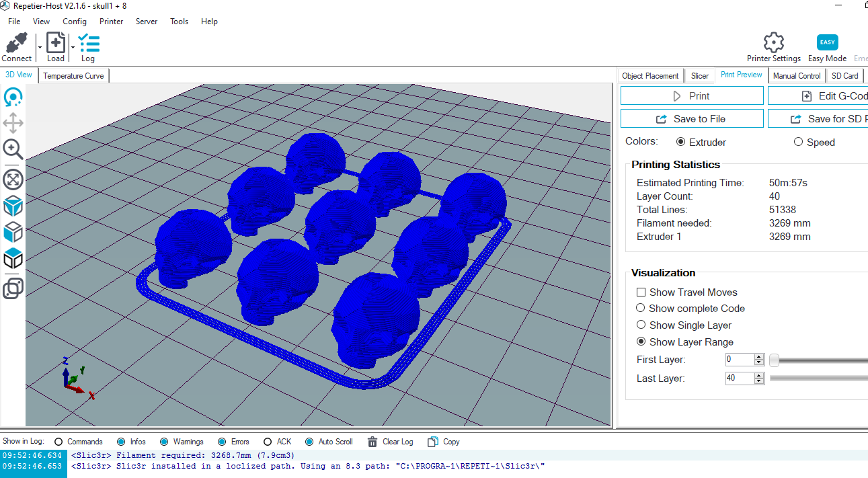Increase Last Layer value with up arrow
868x478 pixels.
760,376
